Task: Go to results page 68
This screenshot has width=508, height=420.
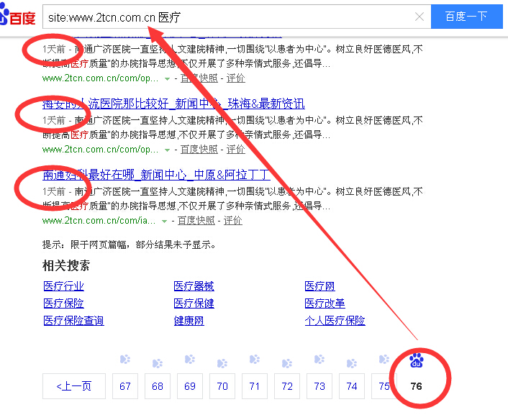Action: click(158, 386)
